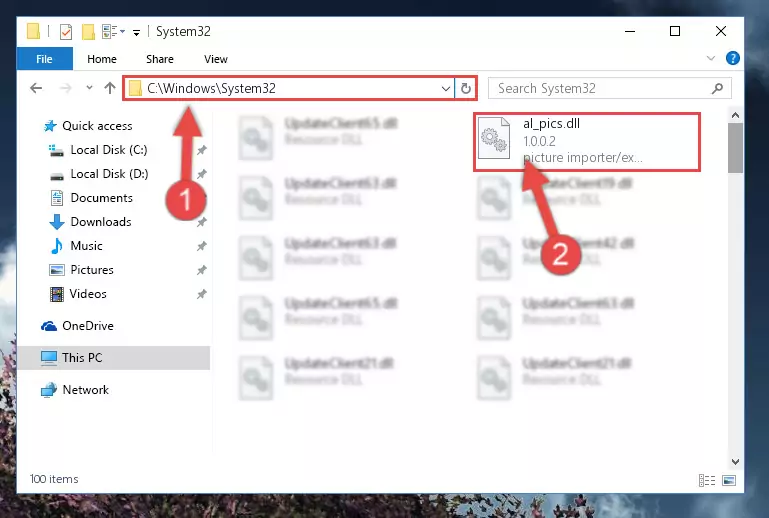This screenshot has width=769, height=518.
Task: Open Documents in the sidebar
Action: (92, 198)
